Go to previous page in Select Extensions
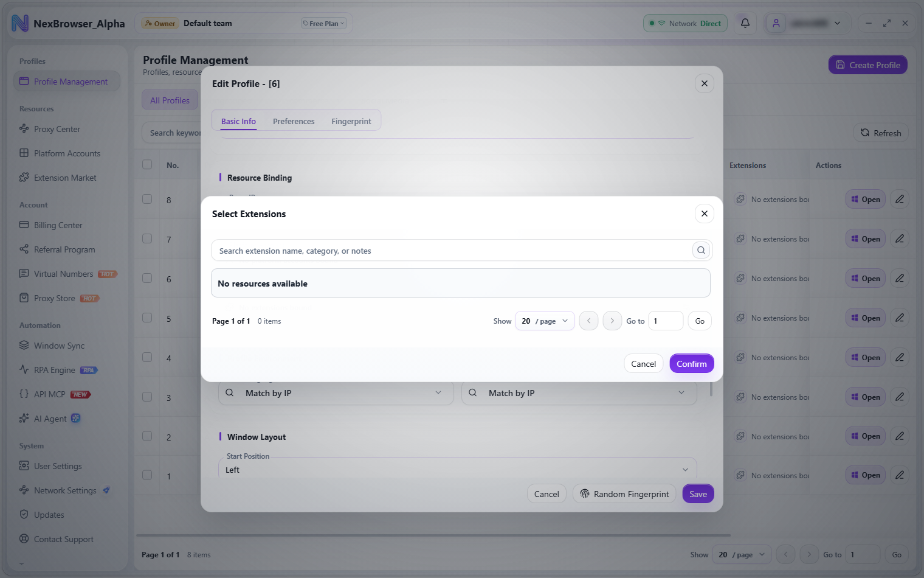Image resolution: width=924 pixels, height=578 pixels. click(x=588, y=321)
